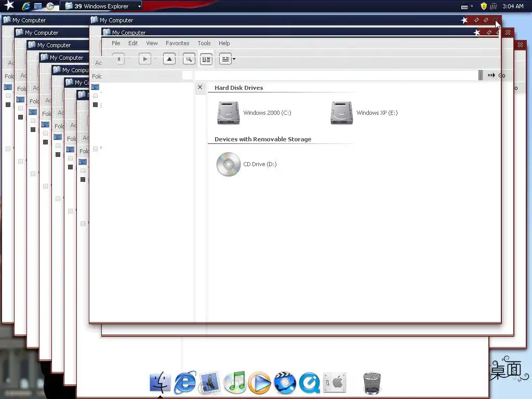
Task: Click the keyboard icon in the system tray
Action: (x=464, y=6)
